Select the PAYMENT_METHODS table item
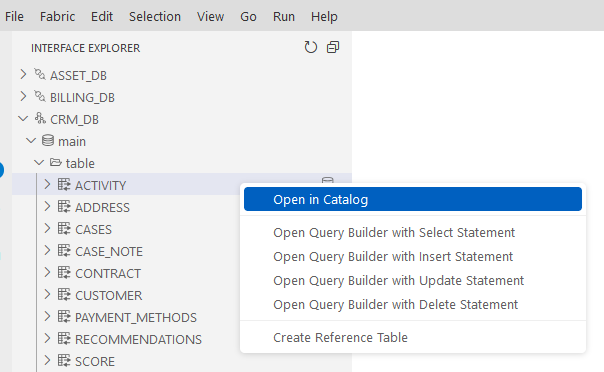This screenshot has height=372, width=604. coord(136,317)
